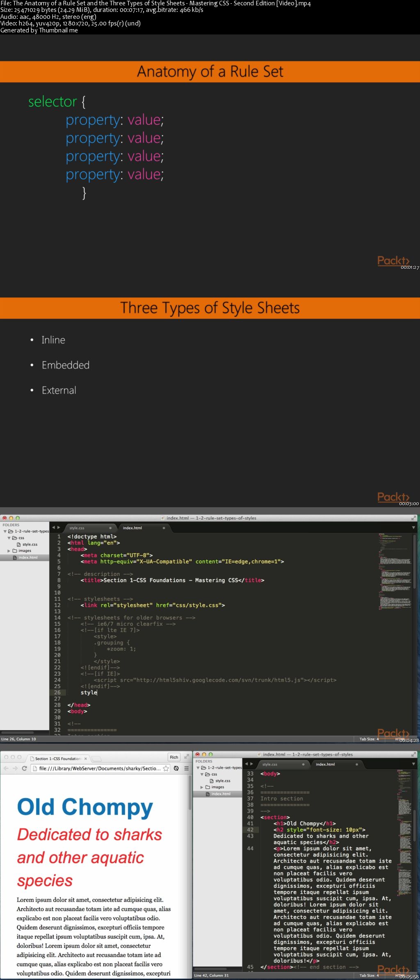Expand images folder in Sublime beside Chrome
The width and height of the screenshot is (420, 980).
202,787
